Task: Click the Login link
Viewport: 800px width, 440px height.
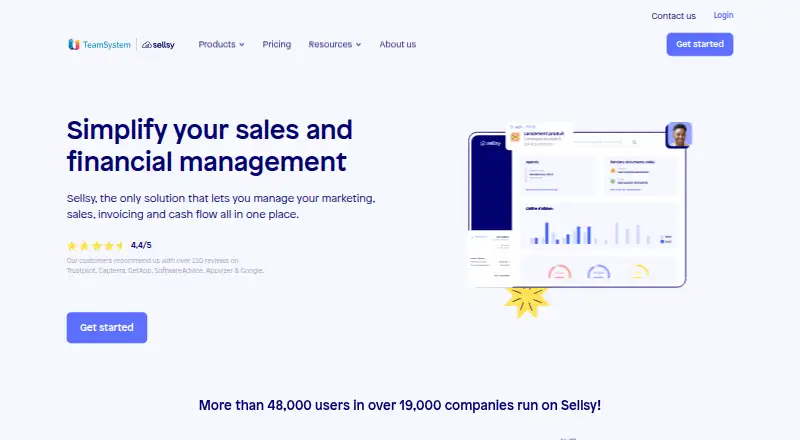Action: pyautogui.click(x=723, y=15)
